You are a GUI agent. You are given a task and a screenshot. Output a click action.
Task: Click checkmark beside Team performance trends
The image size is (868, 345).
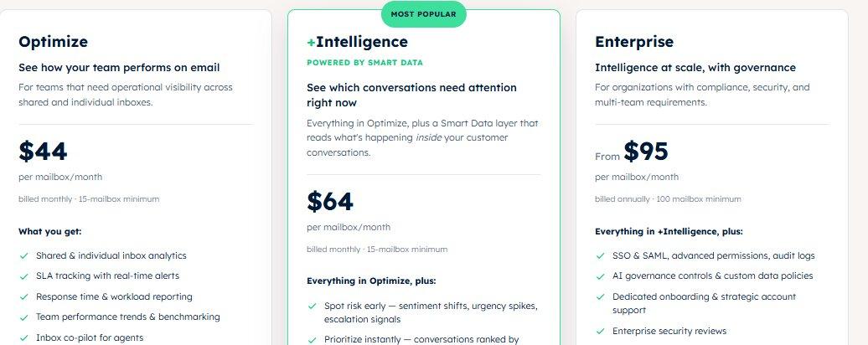pos(23,317)
